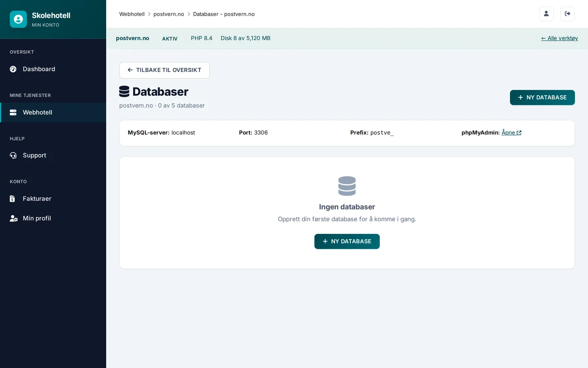Click Ny database button in empty state

347,241
